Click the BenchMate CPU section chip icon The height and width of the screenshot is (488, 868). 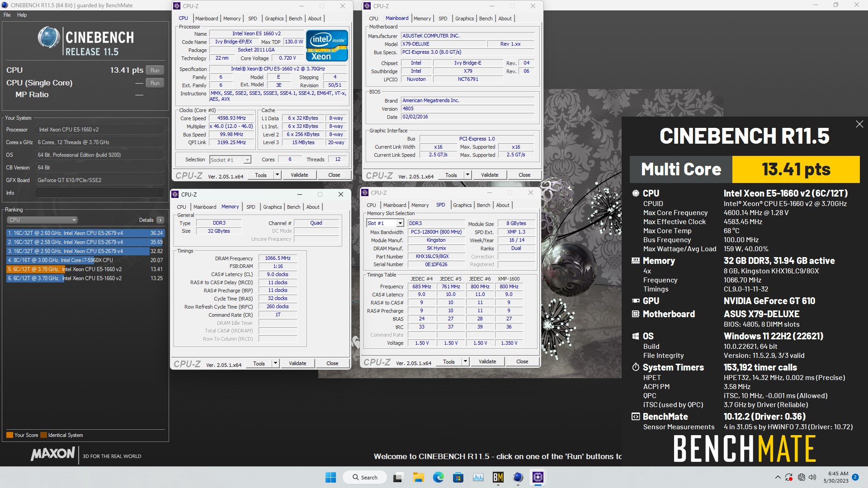[636, 193]
